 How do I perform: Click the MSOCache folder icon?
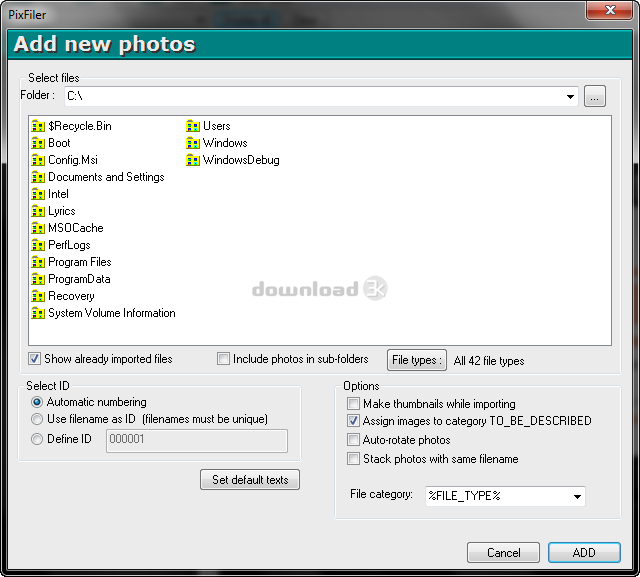click(x=38, y=228)
